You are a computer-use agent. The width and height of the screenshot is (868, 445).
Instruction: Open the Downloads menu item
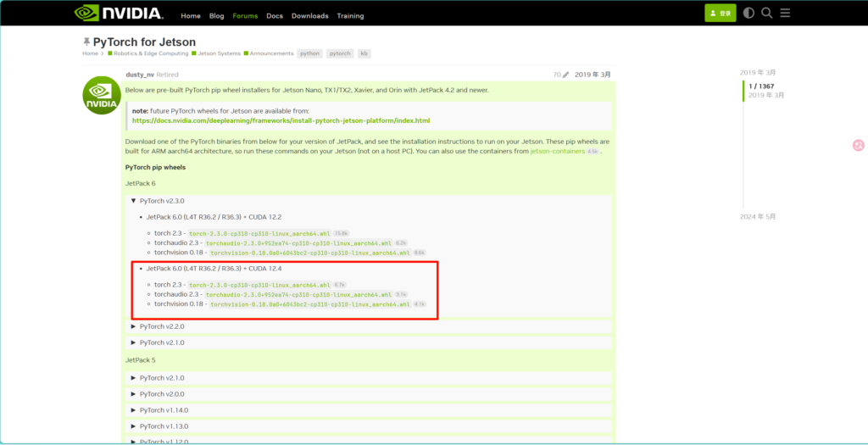[x=309, y=15]
